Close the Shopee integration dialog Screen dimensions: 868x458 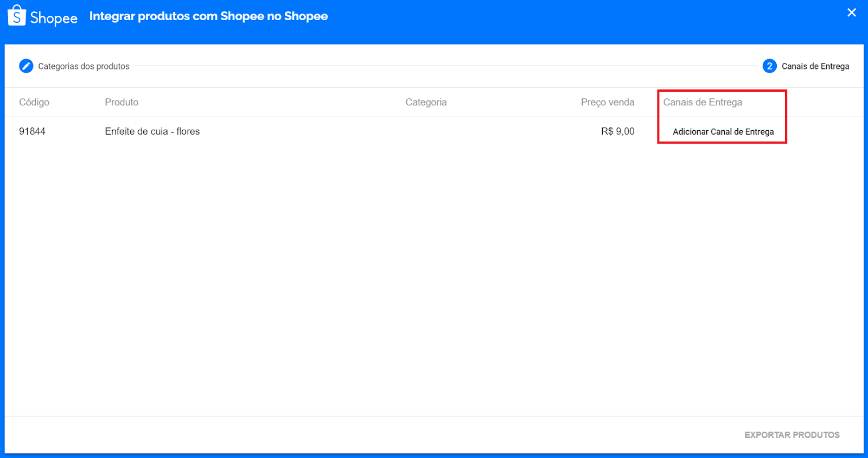pos(852,12)
